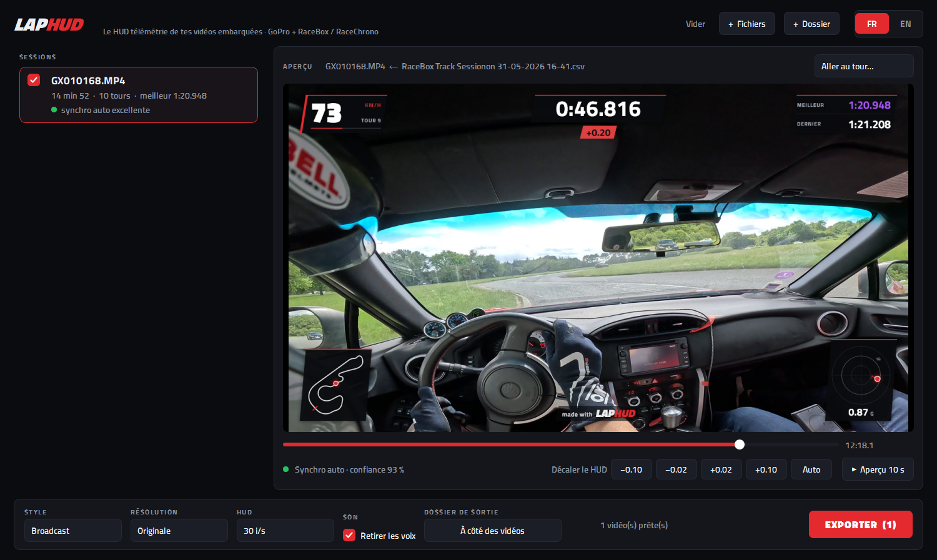Click the video timeline slider handle
The image size is (937, 560).
coord(740,445)
